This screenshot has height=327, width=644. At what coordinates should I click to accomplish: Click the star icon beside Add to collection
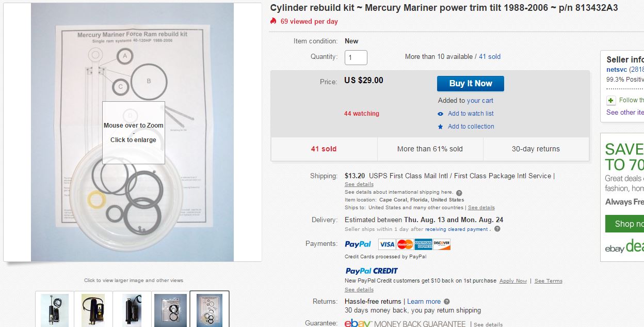coord(440,127)
